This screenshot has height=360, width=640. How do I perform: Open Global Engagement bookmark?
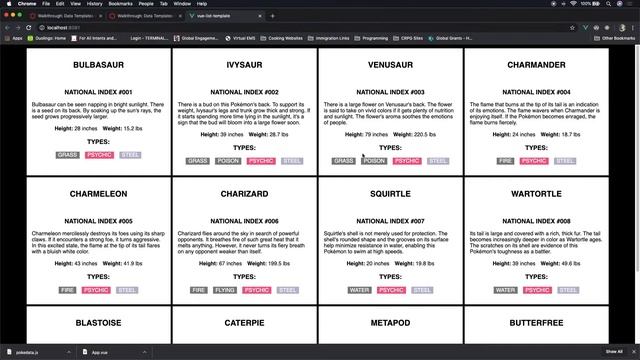coord(196,38)
